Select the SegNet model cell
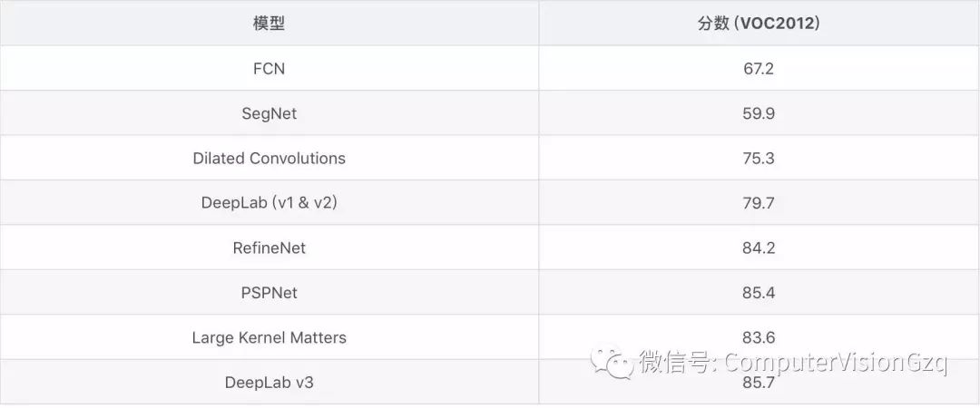This screenshot has width=980, height=408. [269, 113]
